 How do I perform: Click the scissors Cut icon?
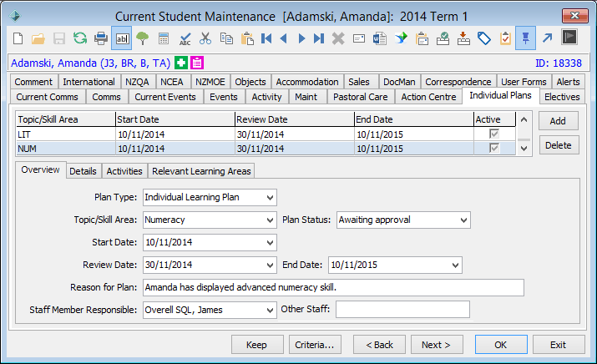tap(205, 38)
